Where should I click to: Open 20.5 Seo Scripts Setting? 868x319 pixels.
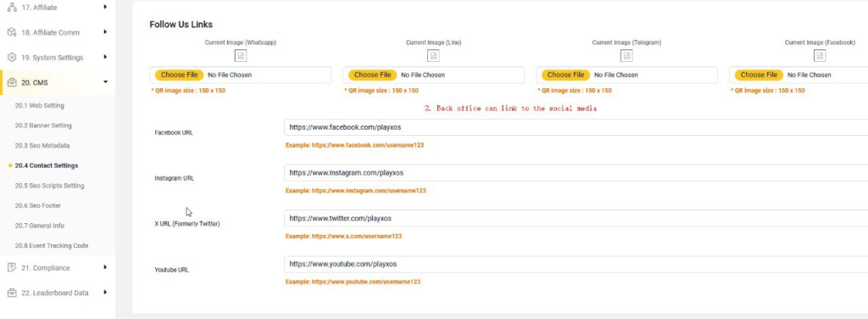click(49, 186)
